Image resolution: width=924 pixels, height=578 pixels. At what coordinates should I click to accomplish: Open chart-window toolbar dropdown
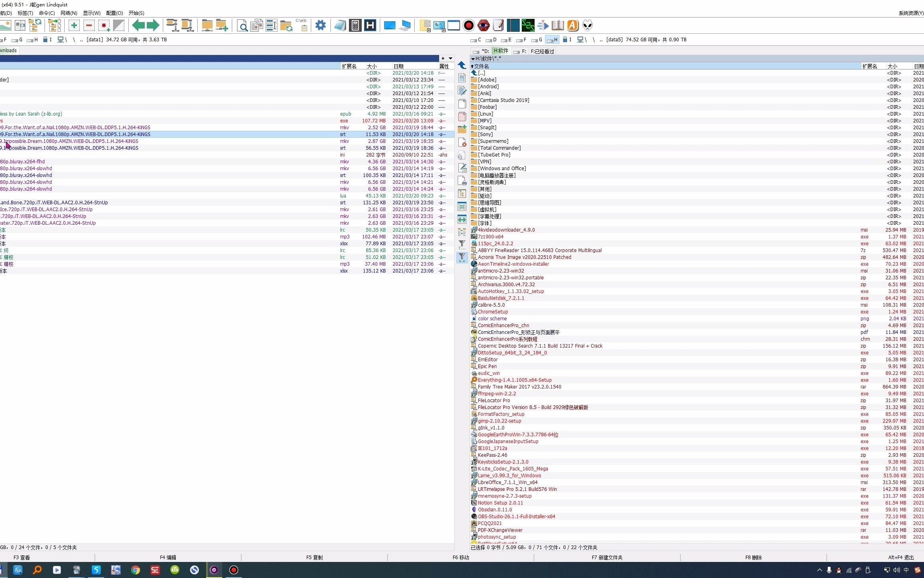444,31
